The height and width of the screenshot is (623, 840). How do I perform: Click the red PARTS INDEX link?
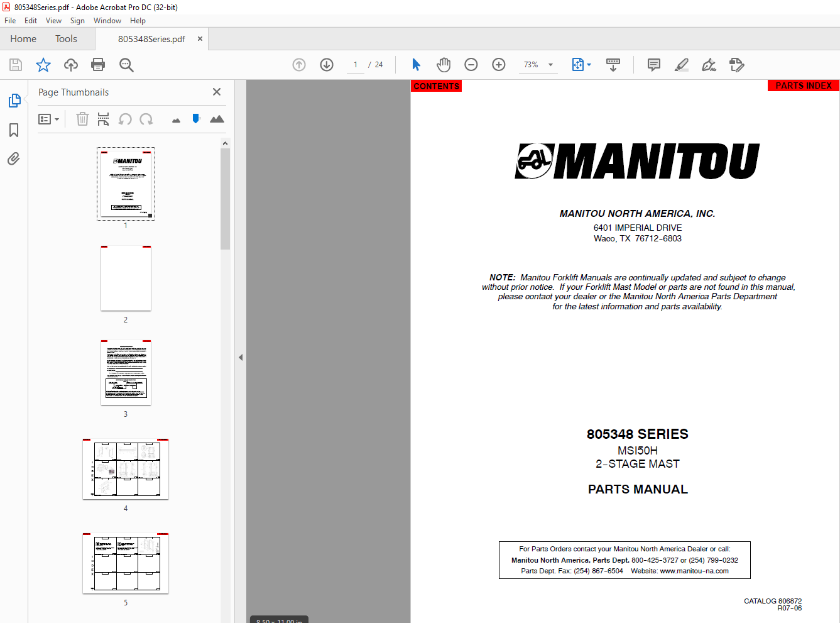(x=804, y=85)
